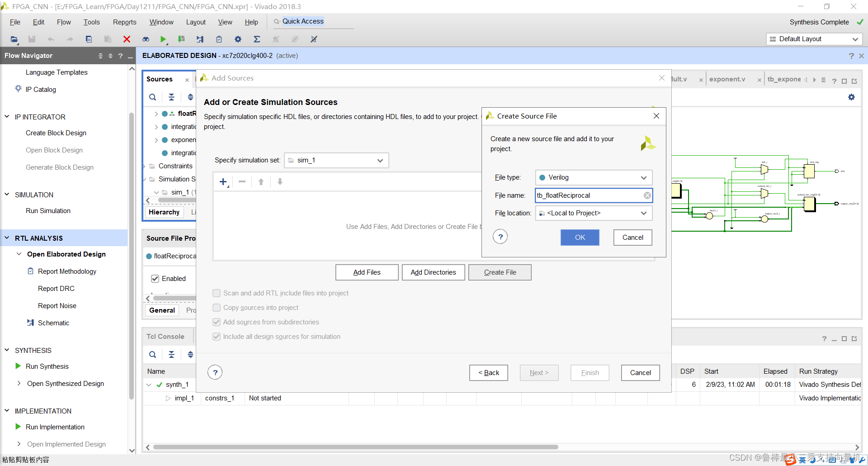
Task: Click the Quick Access search field
Action: pyautogui.click(x=313, y=21)
